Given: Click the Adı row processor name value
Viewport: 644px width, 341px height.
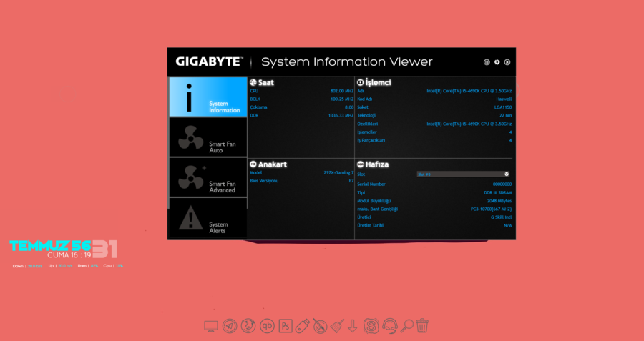Looking at the screenshot, I should coord(469,91).
